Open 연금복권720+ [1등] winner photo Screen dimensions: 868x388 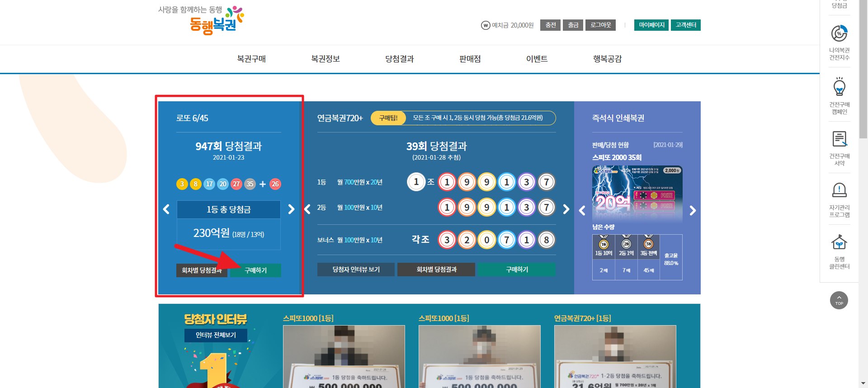click(615, 356)
